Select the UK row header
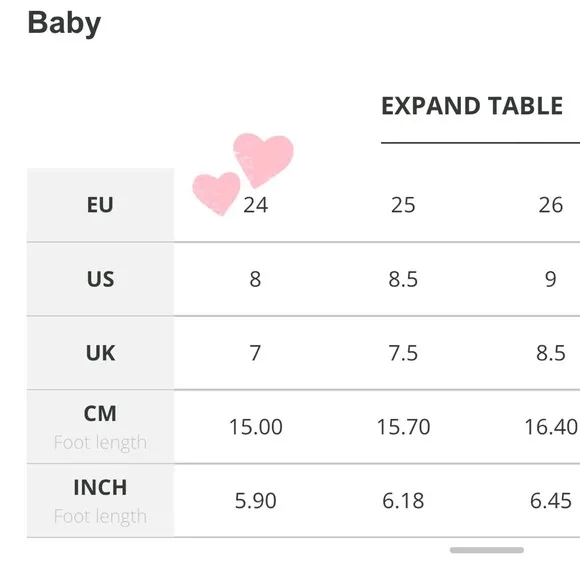Screen dimensions: 580x580 click(100, 353)
